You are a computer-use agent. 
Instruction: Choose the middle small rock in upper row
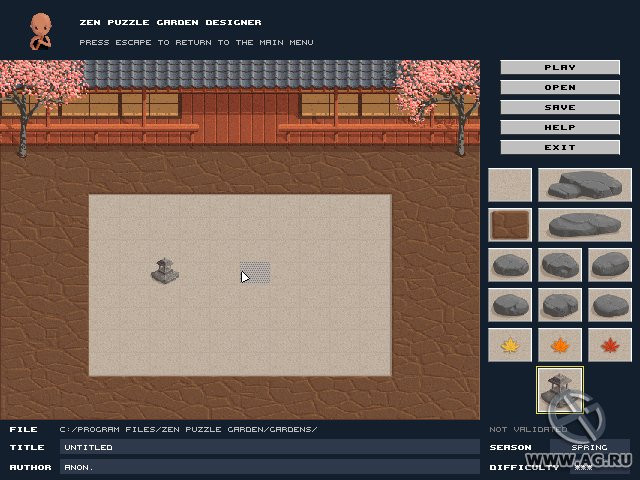pos(560,265)
